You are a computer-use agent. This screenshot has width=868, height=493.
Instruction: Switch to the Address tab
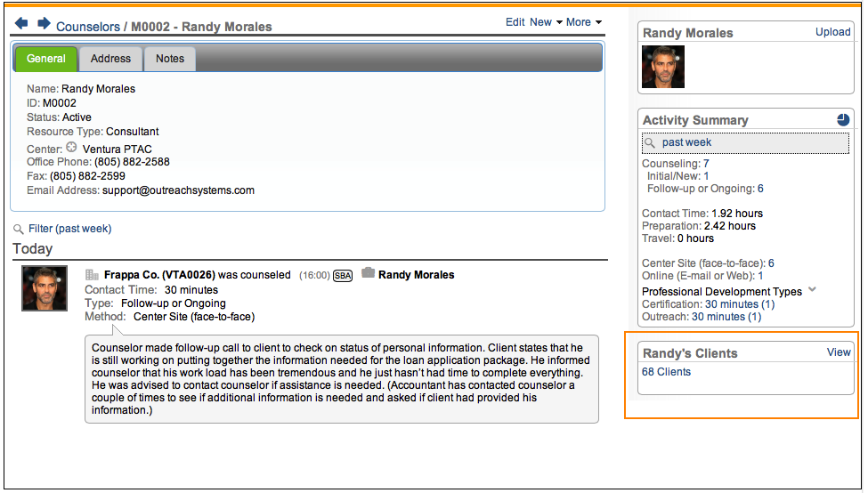[x=110, y=59]
